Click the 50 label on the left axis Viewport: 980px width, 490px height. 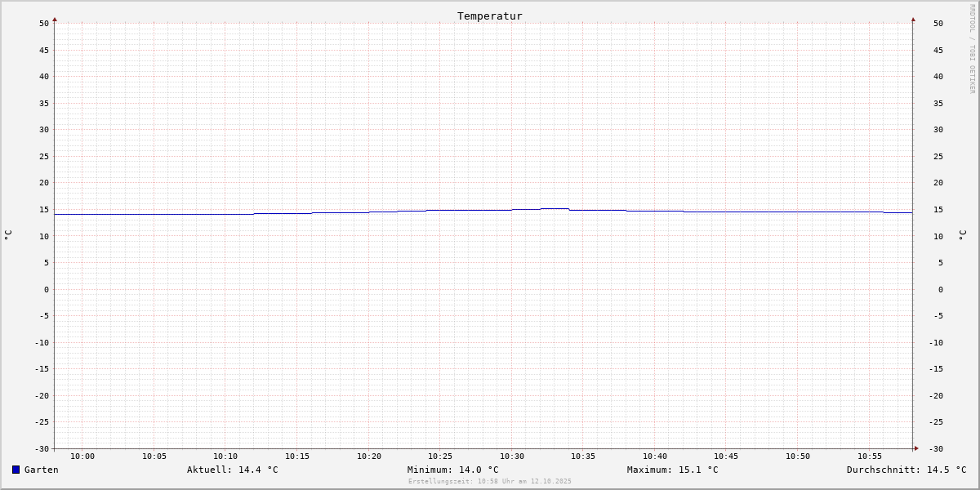(x=44, y=24)
